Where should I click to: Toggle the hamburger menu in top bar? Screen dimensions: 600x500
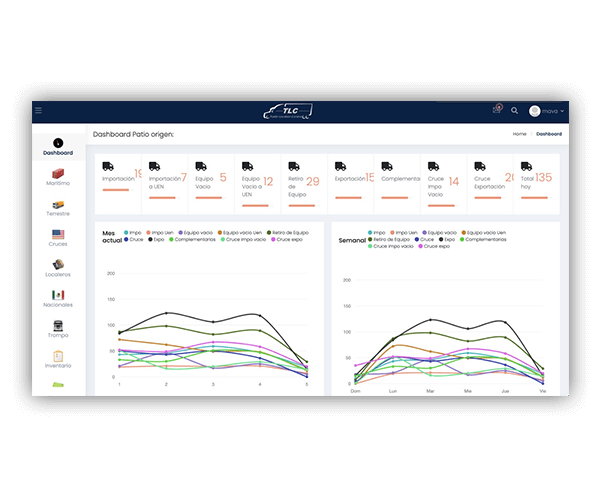(x=38, y=111)
